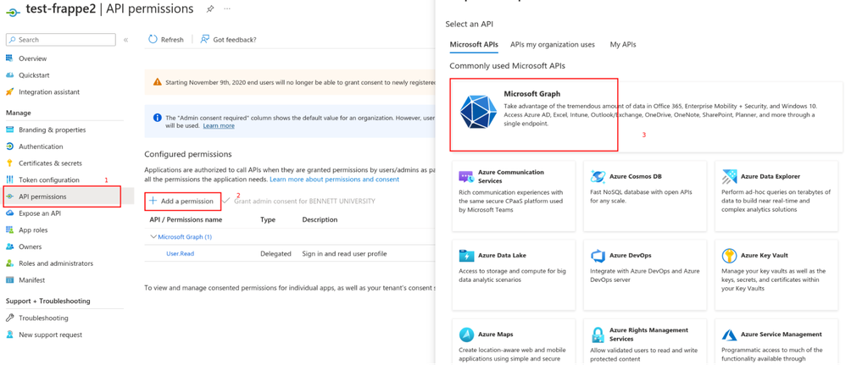This screenshot has height=365, width=868.
Task: Click the App roles grid icon
Action: pyautogui.click(x=9, y=230)
